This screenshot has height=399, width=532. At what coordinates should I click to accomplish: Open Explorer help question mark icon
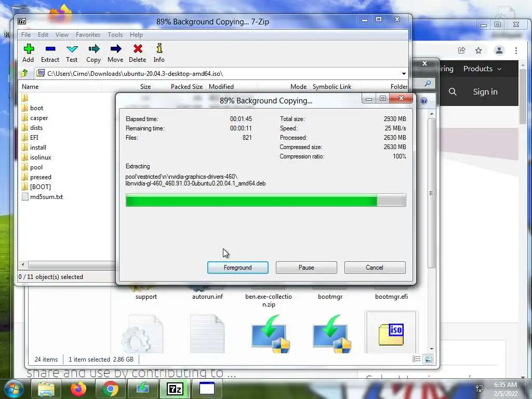pyautogui.click(x=424, y=101)
